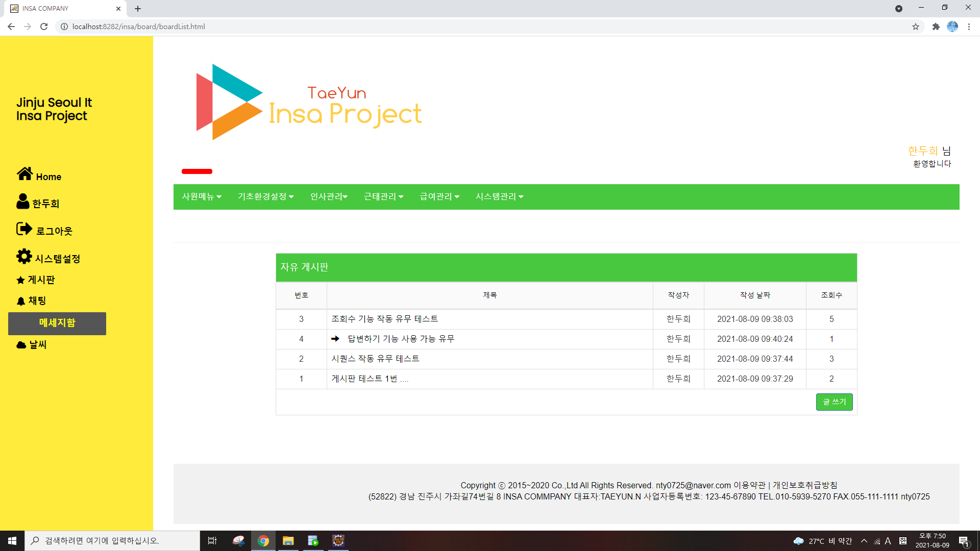Click the TaeYun Insa Project logo
This screenshot has width=980, height=551.
click(309, 102)
